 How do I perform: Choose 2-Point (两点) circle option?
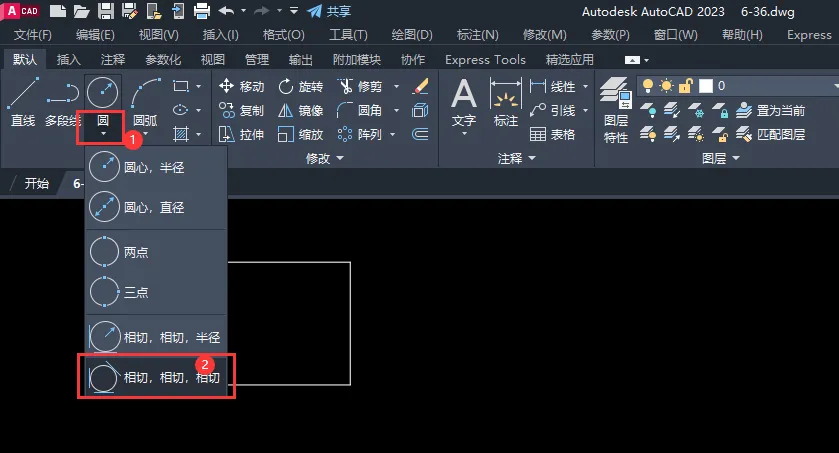click(x=156, y=252)
